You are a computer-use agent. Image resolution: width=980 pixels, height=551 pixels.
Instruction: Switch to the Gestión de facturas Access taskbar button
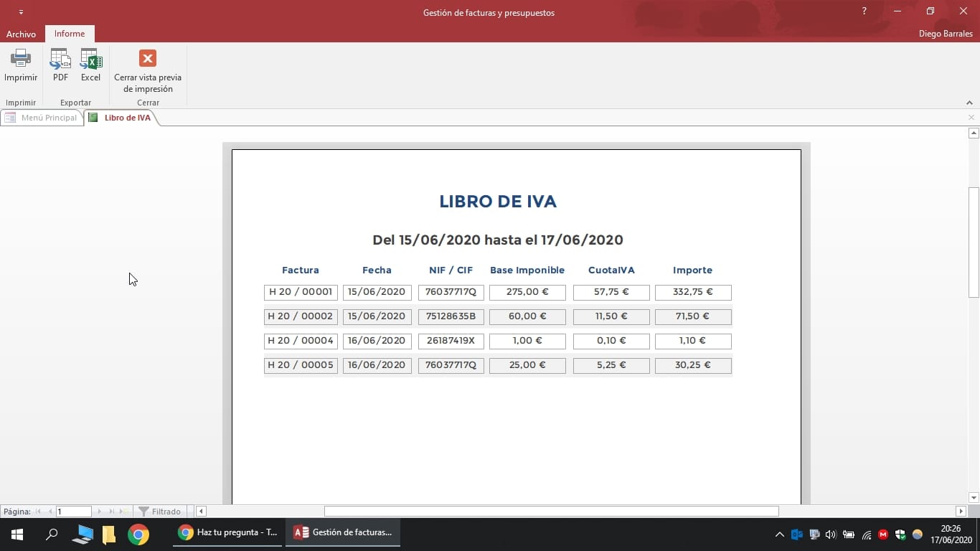click(343, 533)
